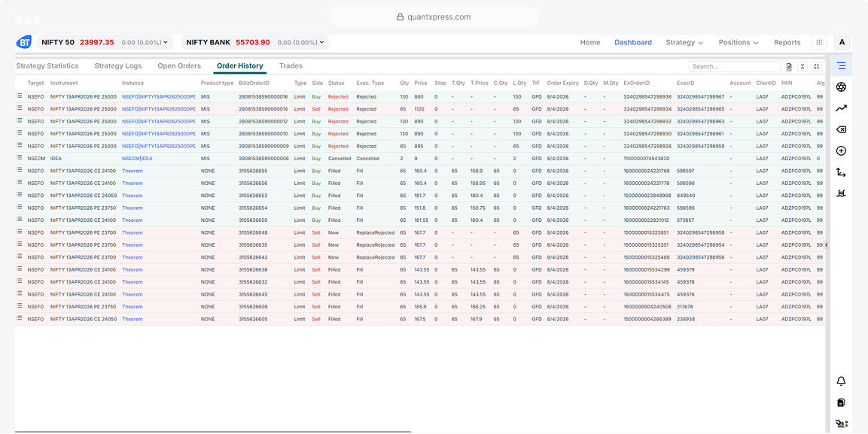Click the backspace-delete sidebar icon
Image resolution: width=868 pixels, height=434 pixels.
pyautogui.click(x=842, y=130)
